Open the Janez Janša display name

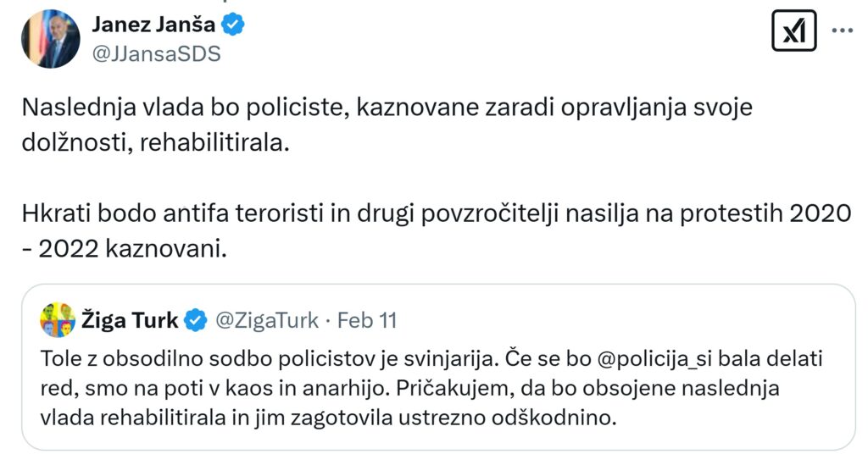[153, 25]
